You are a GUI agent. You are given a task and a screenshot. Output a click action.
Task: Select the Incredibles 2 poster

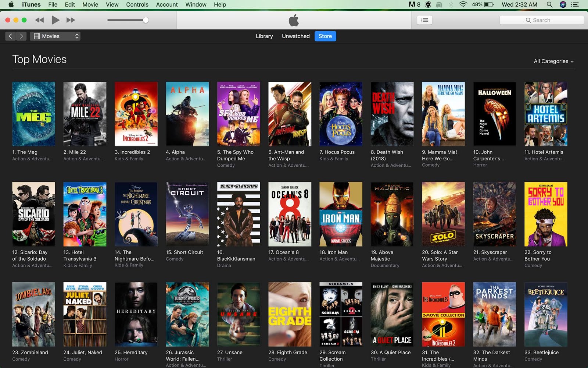[x=136, y=114]
